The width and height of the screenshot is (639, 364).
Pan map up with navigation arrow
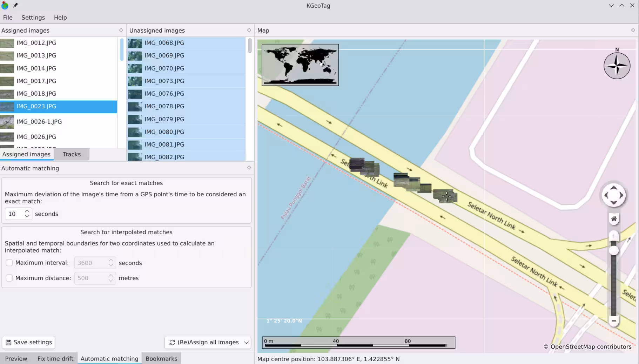pos(614,187)
